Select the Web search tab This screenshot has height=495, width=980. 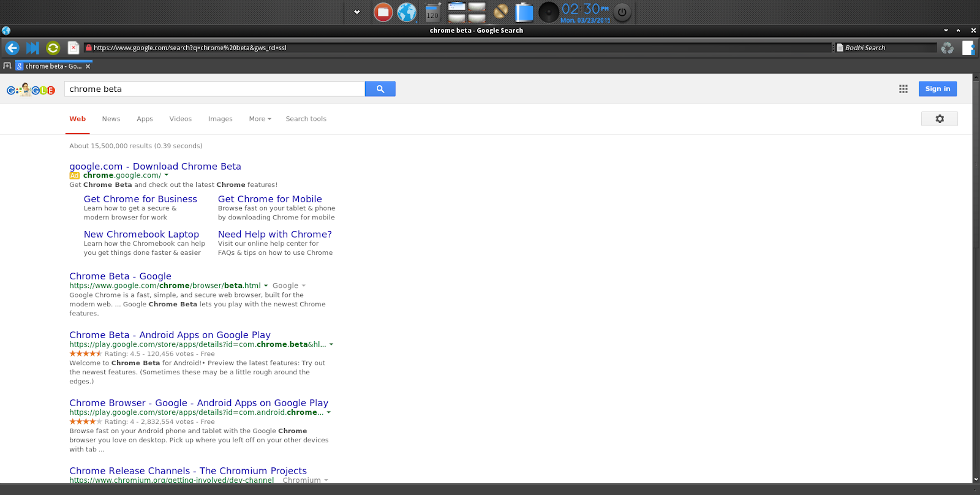[78, 119]
